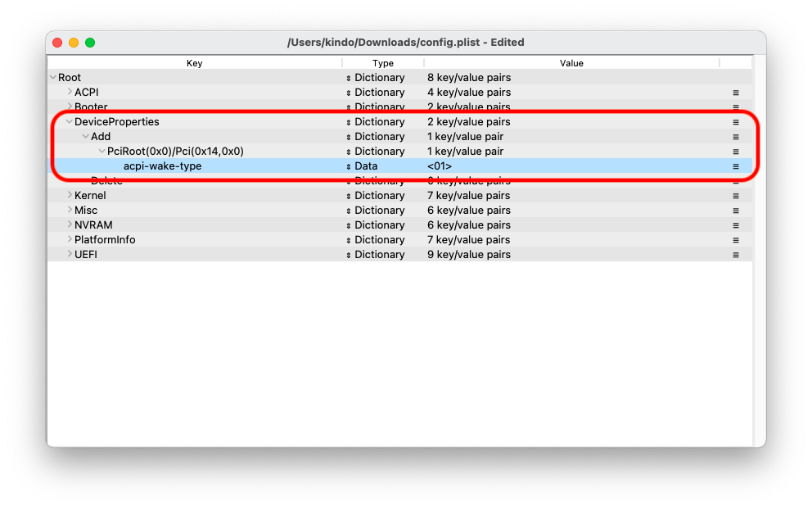Click the Value column header
This screenshot has height=508, width=812.
pos(571,63)
